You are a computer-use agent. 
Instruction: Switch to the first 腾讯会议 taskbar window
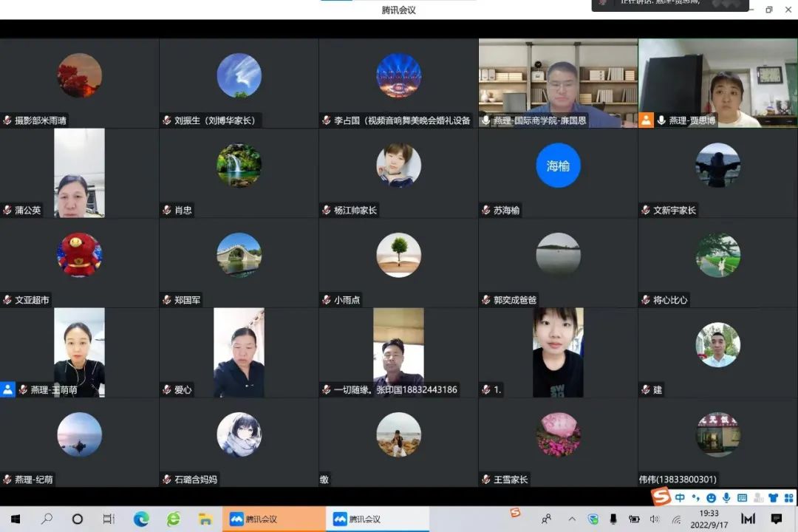(273, 519)
